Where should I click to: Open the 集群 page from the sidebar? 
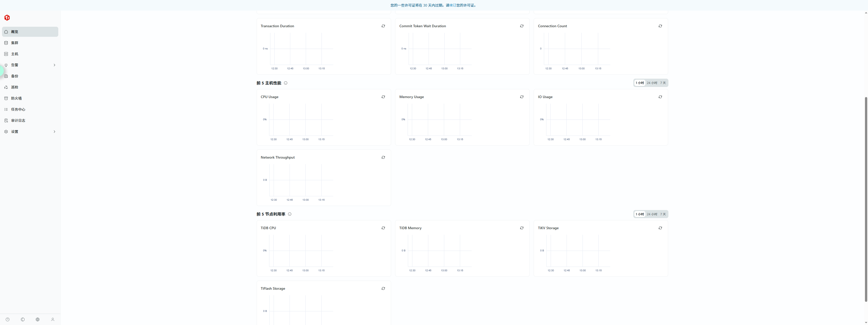tap(15, 43)
